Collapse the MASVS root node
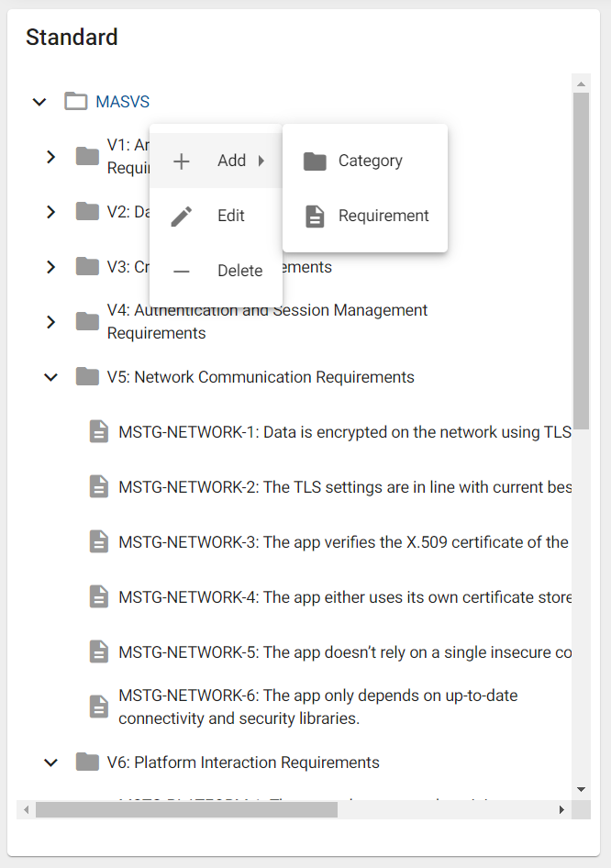The image size is (611, 868). tap(39, 102)
